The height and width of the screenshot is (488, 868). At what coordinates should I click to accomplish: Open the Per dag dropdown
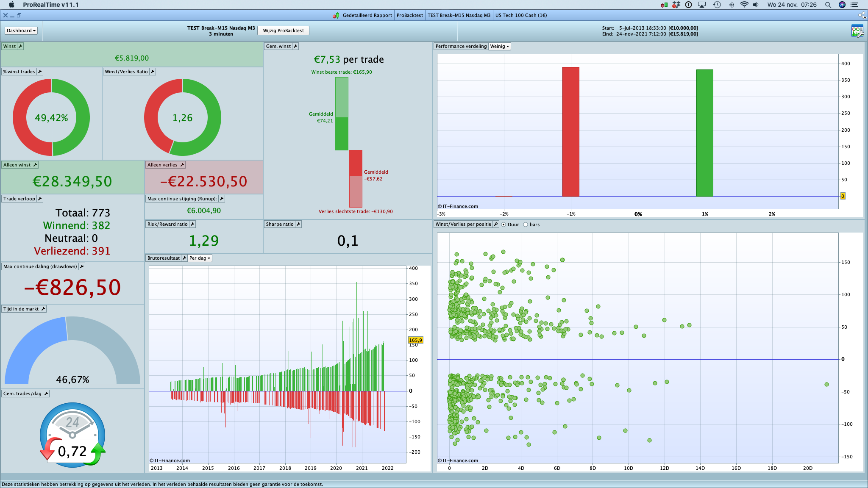coord(200,258)
